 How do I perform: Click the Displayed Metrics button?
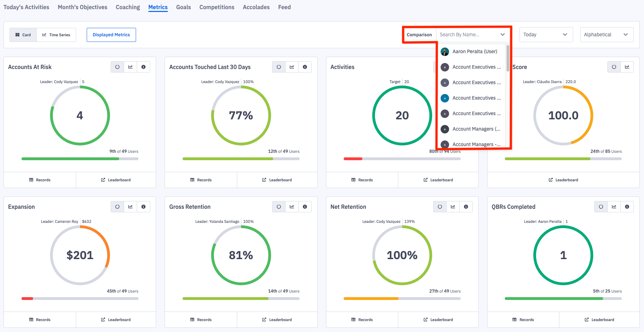(x=111, y=35)
